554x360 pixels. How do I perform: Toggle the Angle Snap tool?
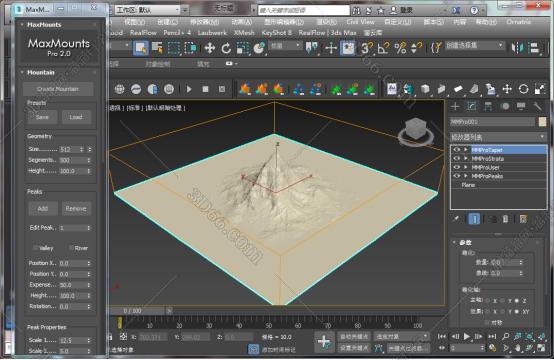383,48
